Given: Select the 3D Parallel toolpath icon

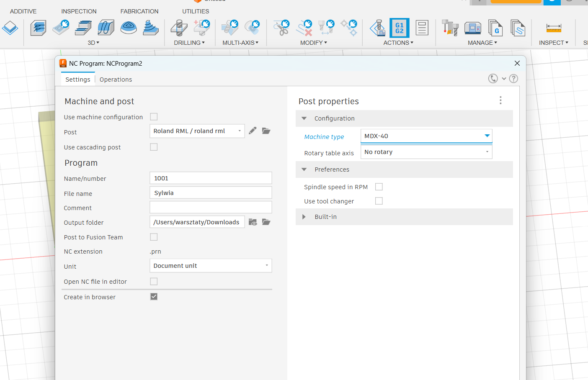Looking at the screenshot, I should point(106,28).
